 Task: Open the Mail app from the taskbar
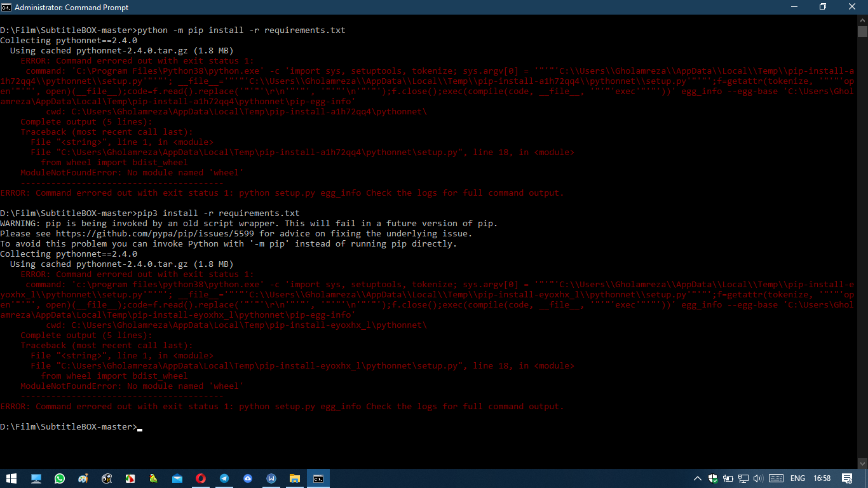pos(176,478)
